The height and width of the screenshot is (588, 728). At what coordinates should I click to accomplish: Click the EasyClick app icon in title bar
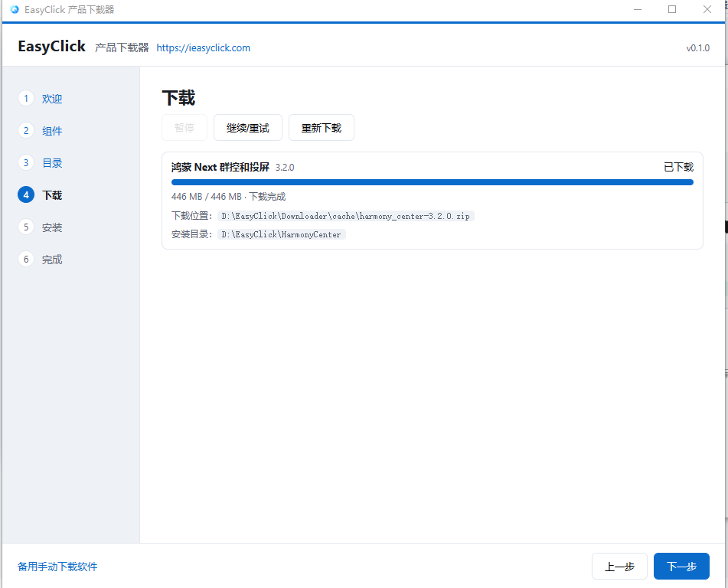coord(15,9)
